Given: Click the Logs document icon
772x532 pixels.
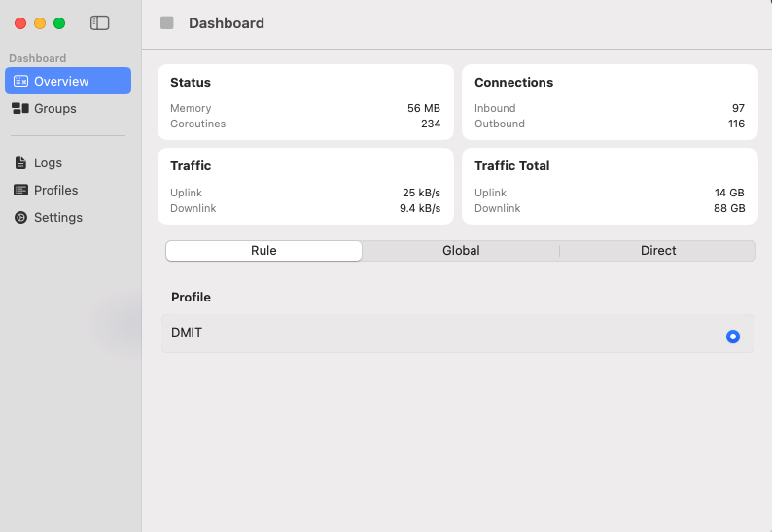Looking at the screenshot, I should coord(20,163).
